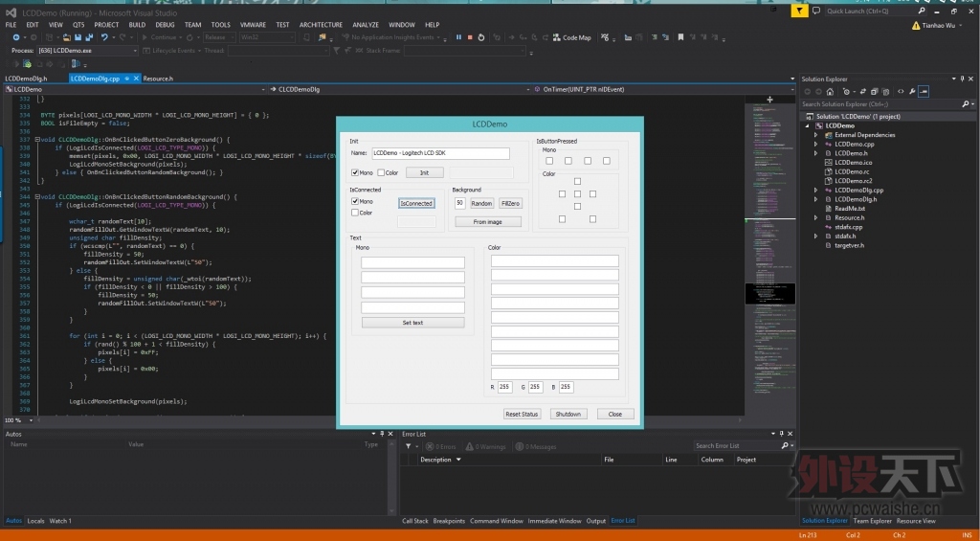The height and width of the screenshot is (541, 980).
Task: Uncheck the Mono checkbox in Init group
Action: click(x=355, y=172)
